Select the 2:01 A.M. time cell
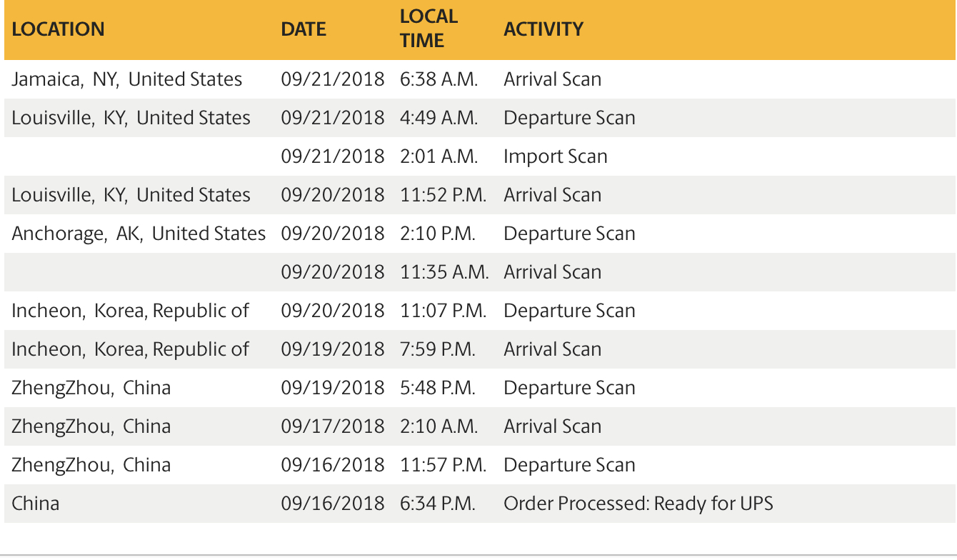This screenshot has height=560, width=957. tap(439, 156)
